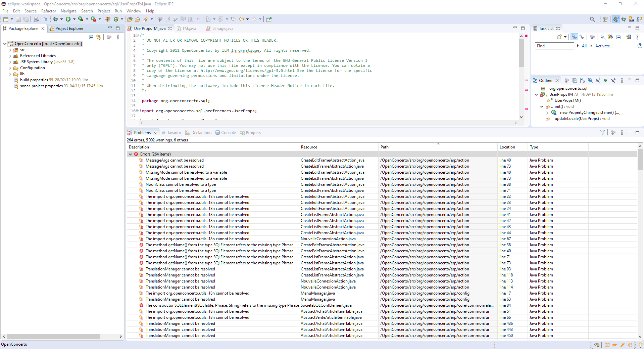Image resolution: width=644 pixels, height=349 pixels.
Task: Expand the Configuration folder node
Action: point(10,68)
